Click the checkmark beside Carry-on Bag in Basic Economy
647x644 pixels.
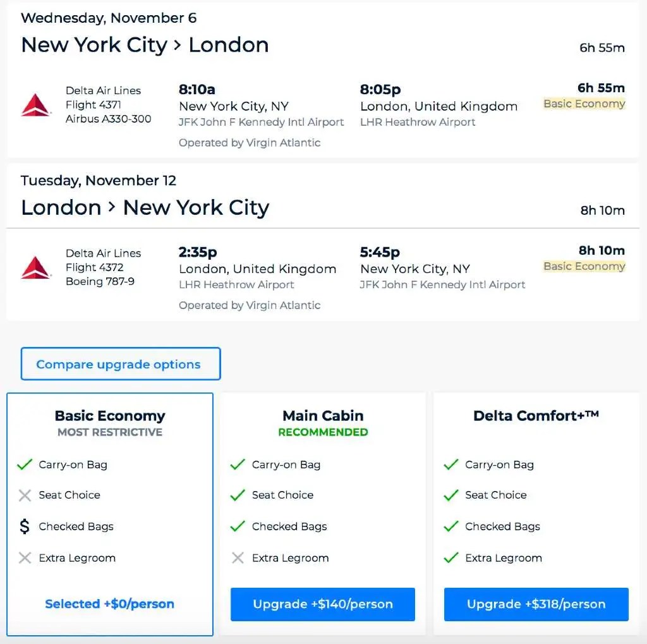25,464
